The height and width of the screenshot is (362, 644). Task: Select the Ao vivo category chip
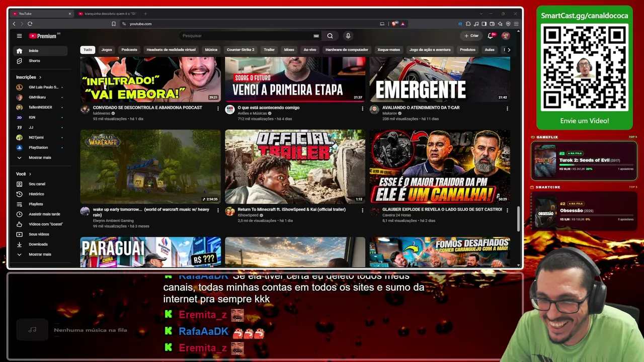310,50
